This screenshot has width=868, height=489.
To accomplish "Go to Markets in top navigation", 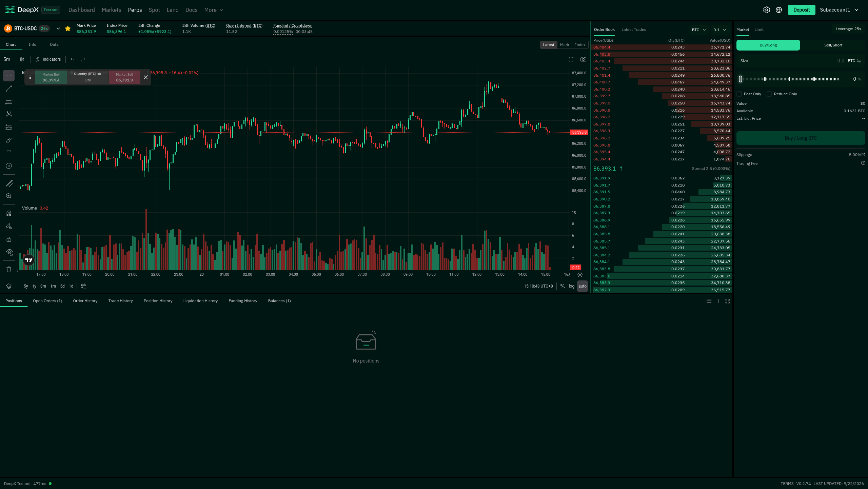I will pos(111,10).
